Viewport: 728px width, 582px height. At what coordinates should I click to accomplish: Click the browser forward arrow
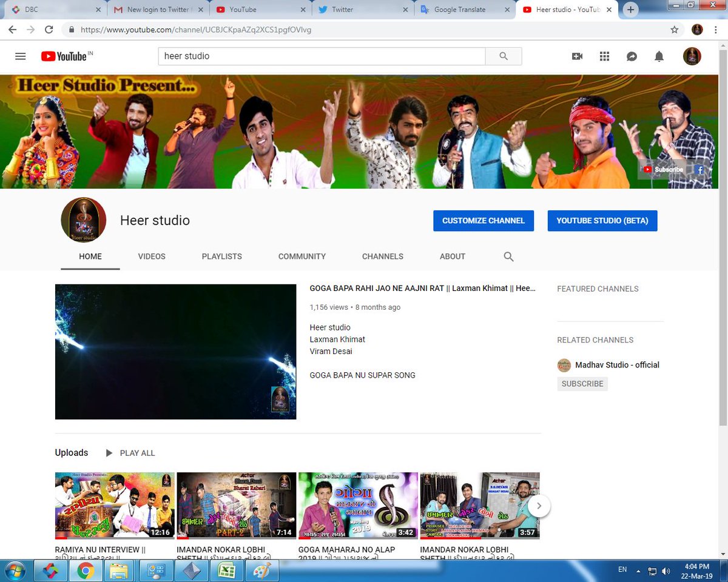coord(30,29)
